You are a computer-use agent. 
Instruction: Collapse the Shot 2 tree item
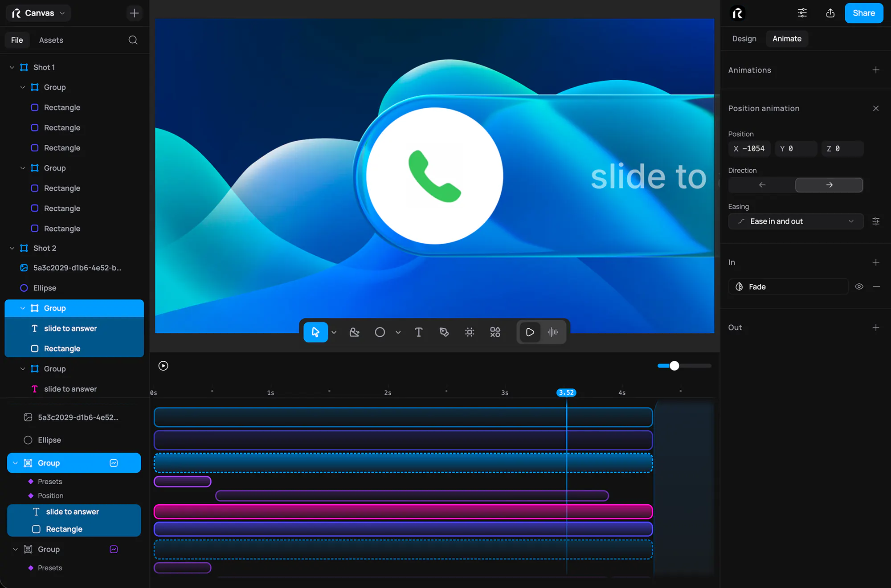[12, 248]
